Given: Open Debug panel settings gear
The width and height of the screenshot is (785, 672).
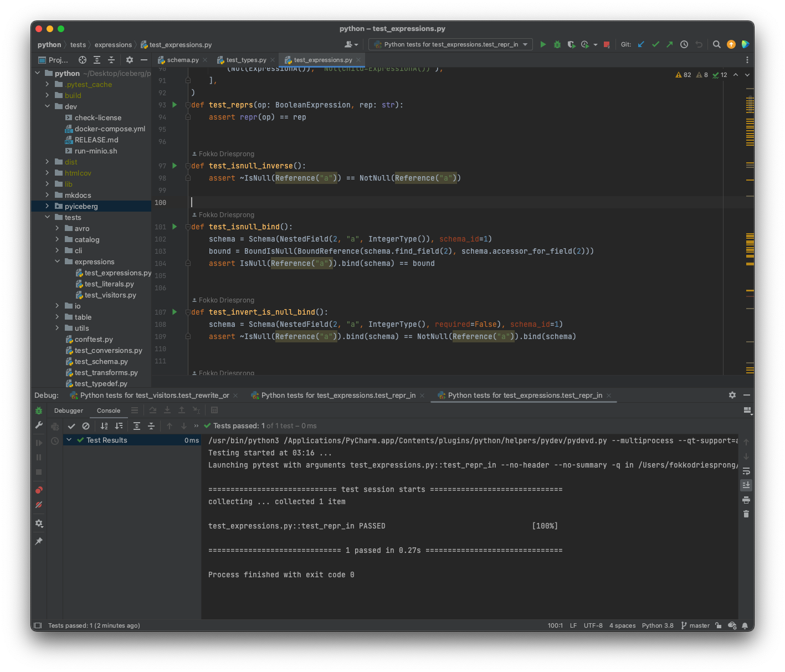Looking at the screenshot, I should 732,395.
